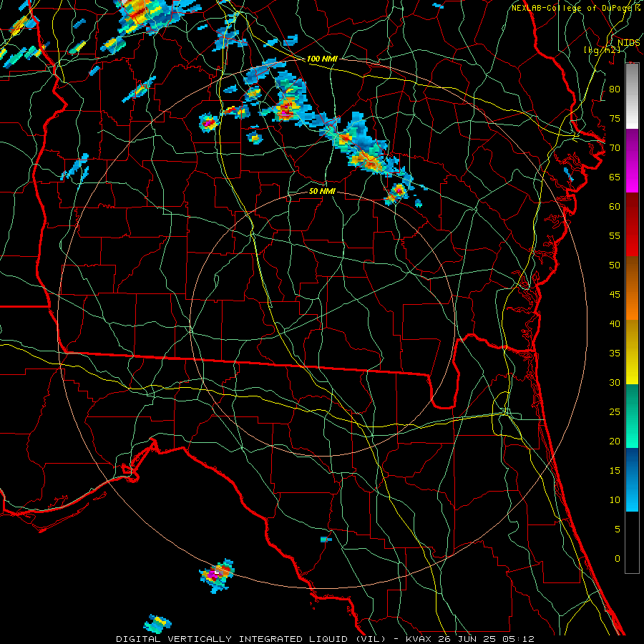Select the magenta-purple segment of the VIL scale

click(632, 160)
